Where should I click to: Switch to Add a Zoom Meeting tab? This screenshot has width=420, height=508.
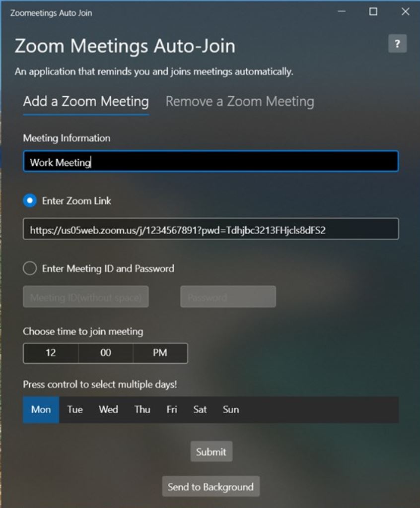click(86, 102)
